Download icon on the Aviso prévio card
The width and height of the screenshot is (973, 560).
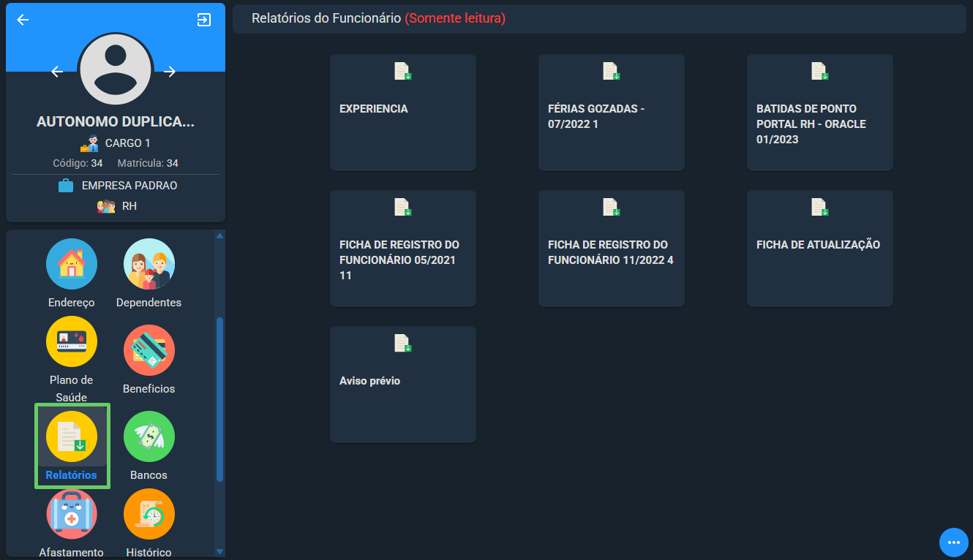[403, 344]
